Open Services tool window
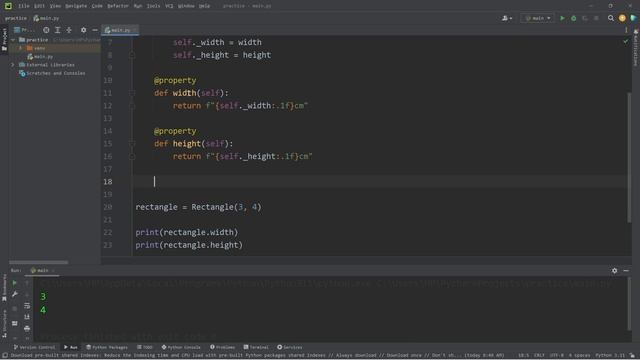Screen dimensions: 640x360 (290, 347)
